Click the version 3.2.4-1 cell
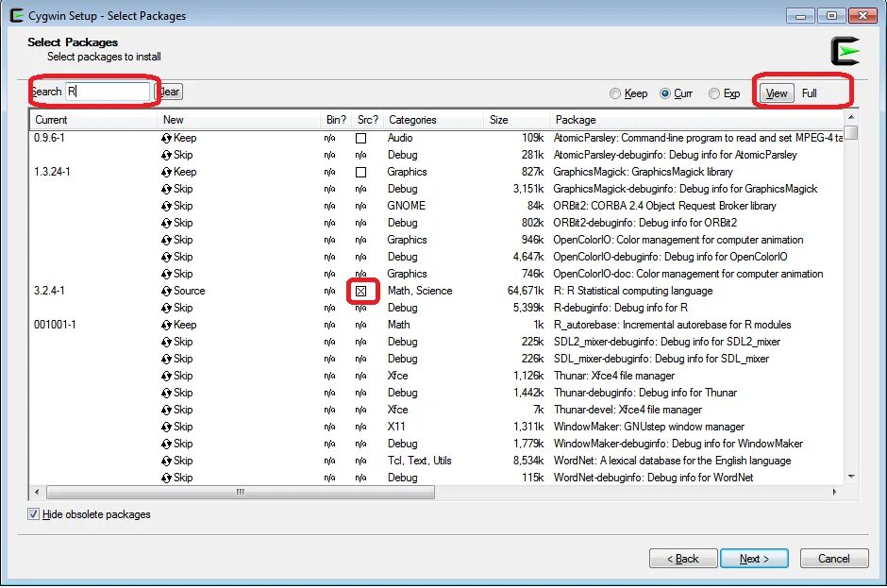The image size is (887, 588). tap(49, 291)
